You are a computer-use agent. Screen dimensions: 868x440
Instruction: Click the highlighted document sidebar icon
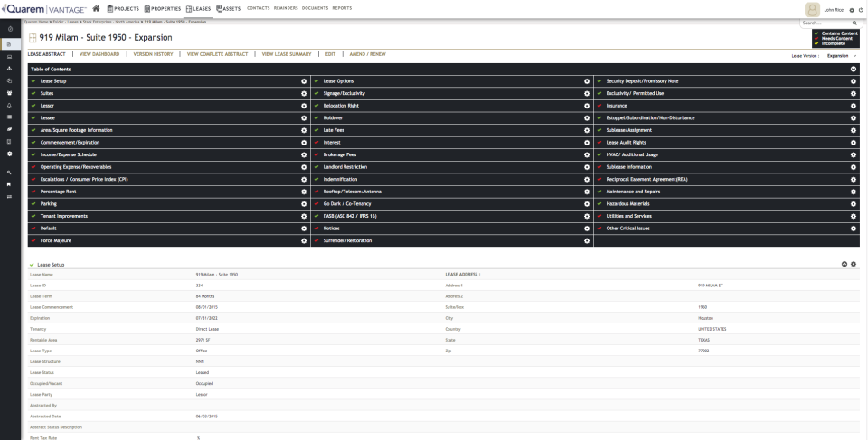9,44
